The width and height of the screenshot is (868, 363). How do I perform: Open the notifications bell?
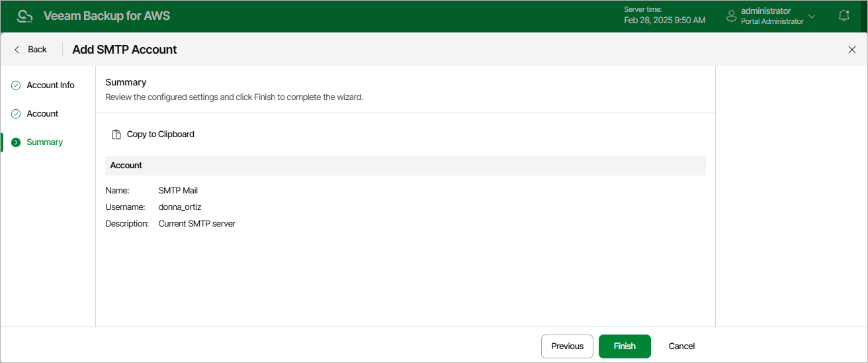coord(844,16)
